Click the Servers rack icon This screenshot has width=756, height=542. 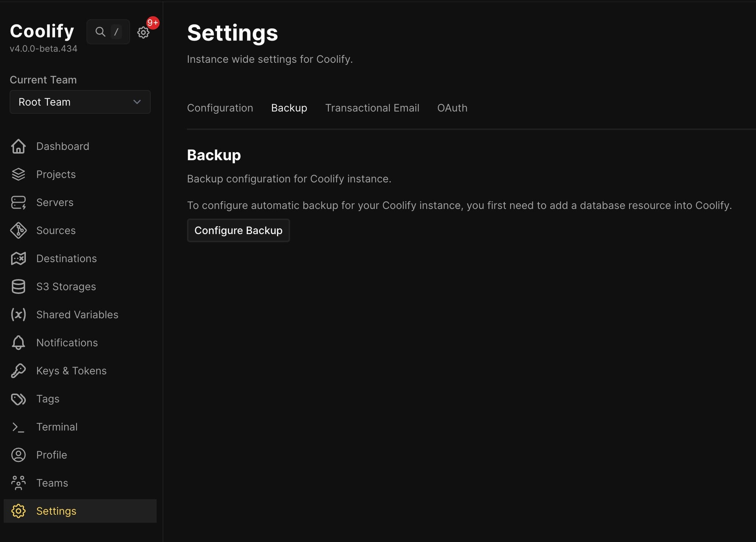(x=18, y=202)
